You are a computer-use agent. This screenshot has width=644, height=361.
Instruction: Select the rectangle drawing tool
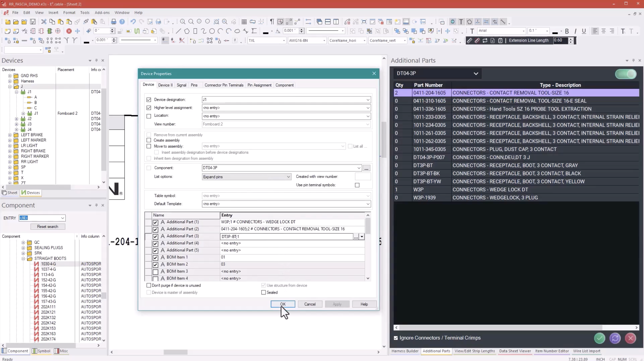tap(195, 31)
